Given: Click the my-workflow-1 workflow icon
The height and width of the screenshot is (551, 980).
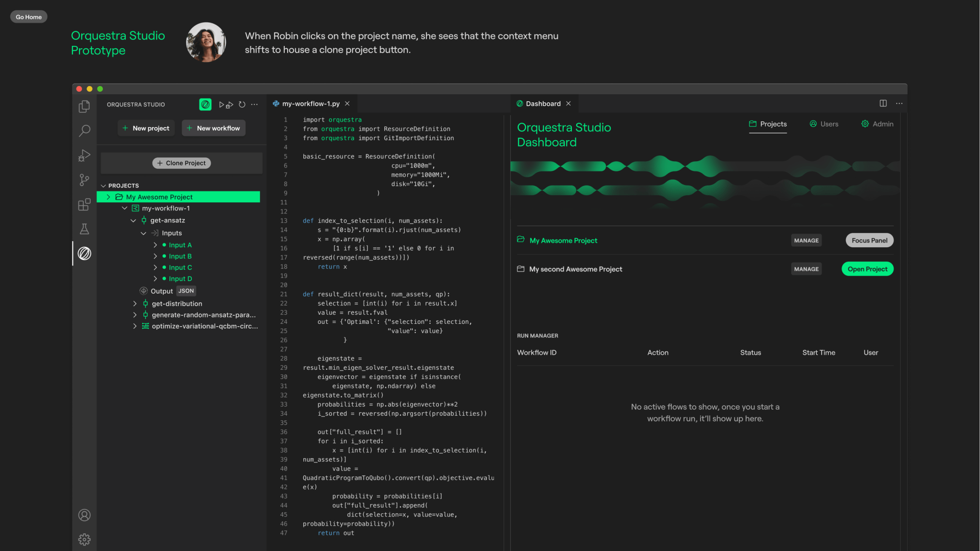Looking at the screenshot, I should [x=135, y=208].
